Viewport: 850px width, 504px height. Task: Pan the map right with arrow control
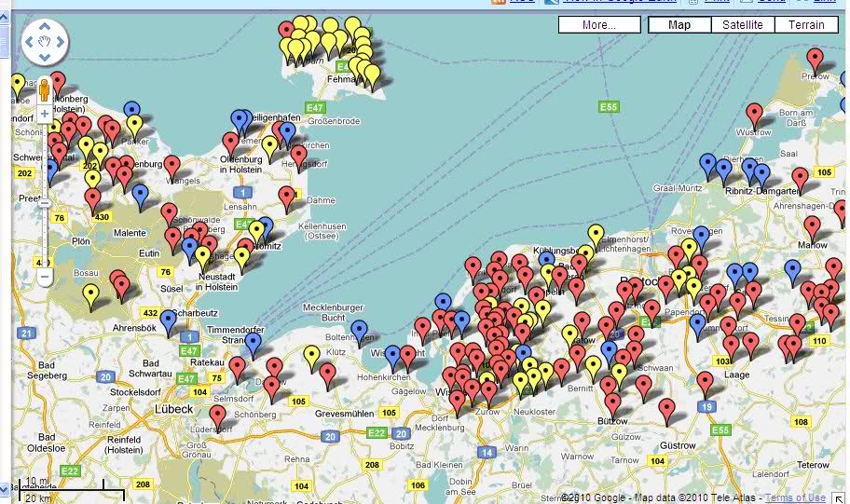(61, 42)
